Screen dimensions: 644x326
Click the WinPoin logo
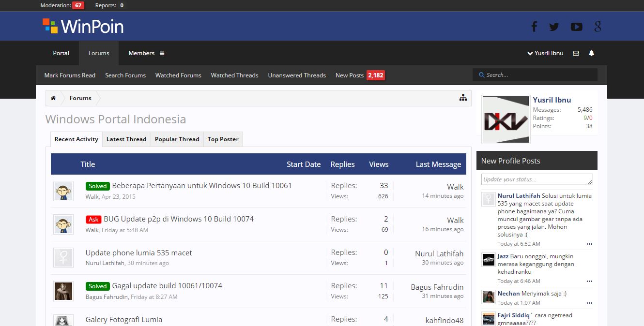point(83,26)
